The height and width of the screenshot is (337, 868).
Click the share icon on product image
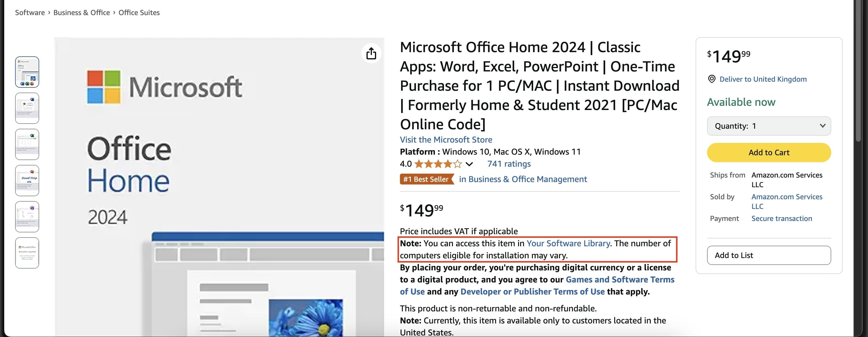click(x=371, y=53)
